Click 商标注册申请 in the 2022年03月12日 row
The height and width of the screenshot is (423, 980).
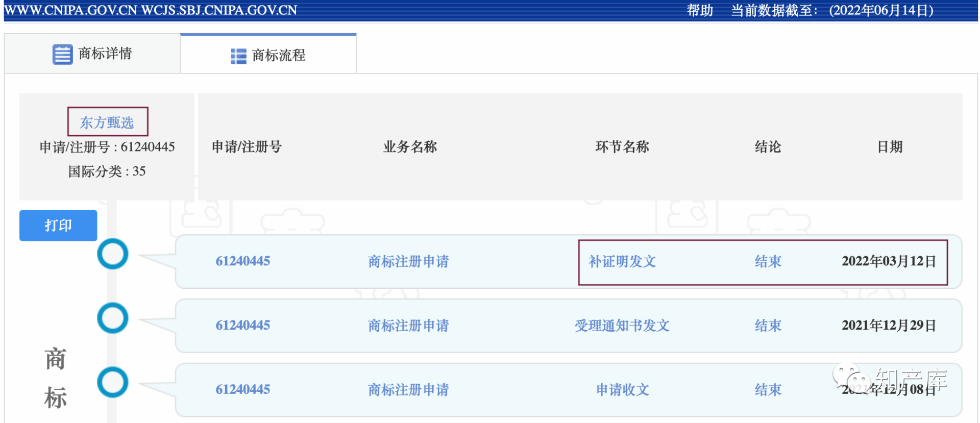[408, 262]
